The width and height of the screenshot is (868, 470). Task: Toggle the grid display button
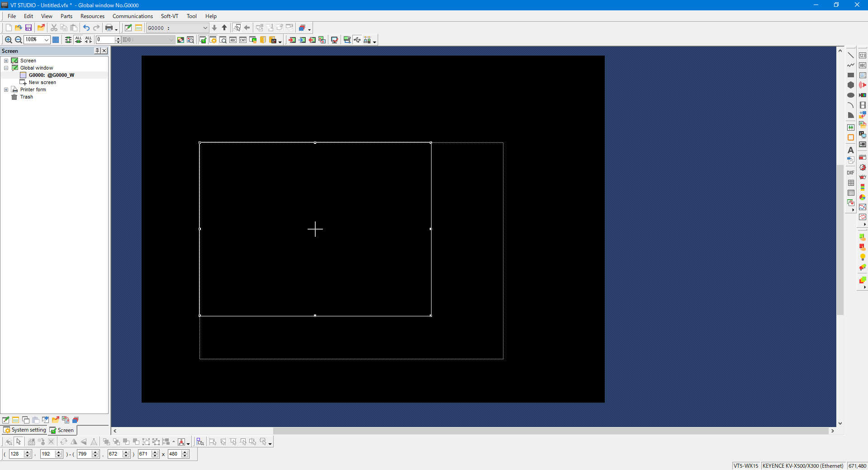[56, 40]
